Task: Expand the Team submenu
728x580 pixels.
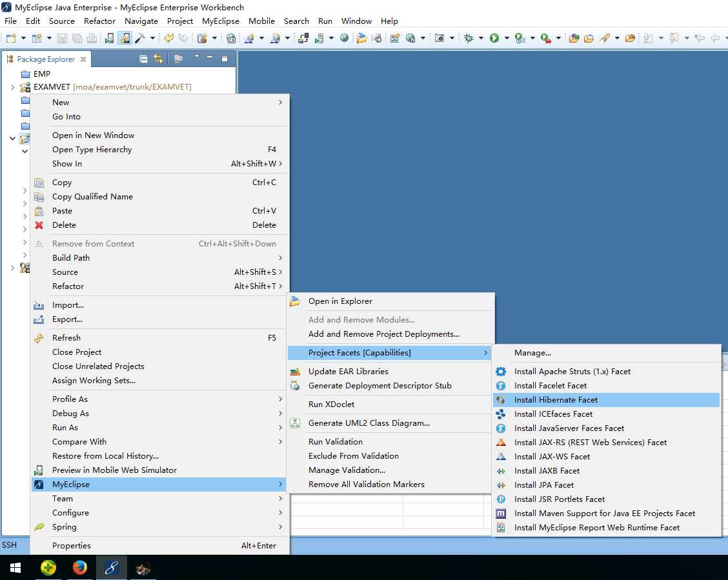Action: pos(280,499)
